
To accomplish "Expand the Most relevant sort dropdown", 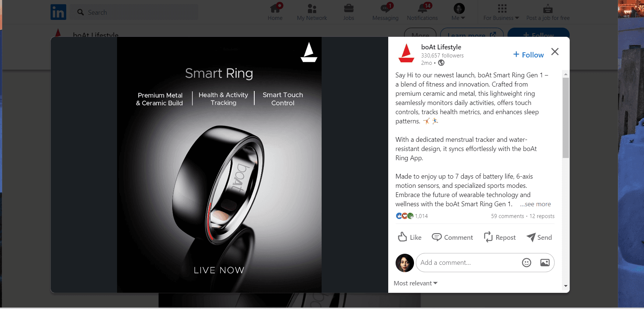I will [415, 283].
